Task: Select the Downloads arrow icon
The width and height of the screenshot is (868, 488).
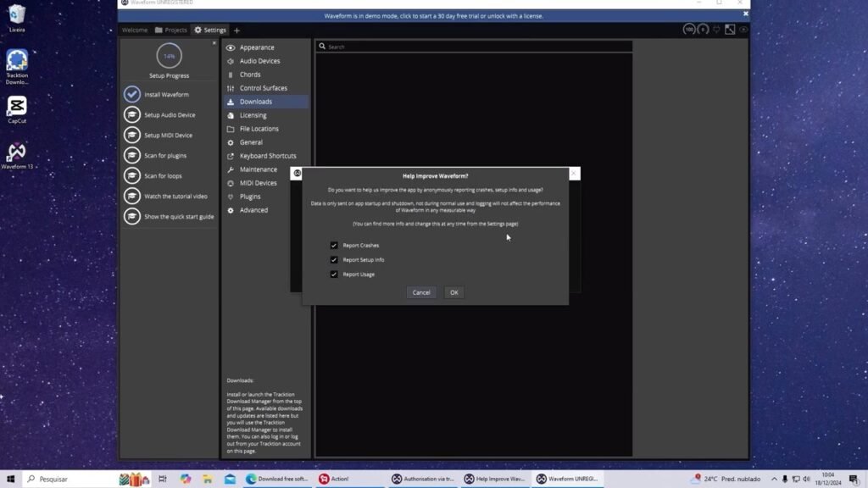Action: (231, 102)
